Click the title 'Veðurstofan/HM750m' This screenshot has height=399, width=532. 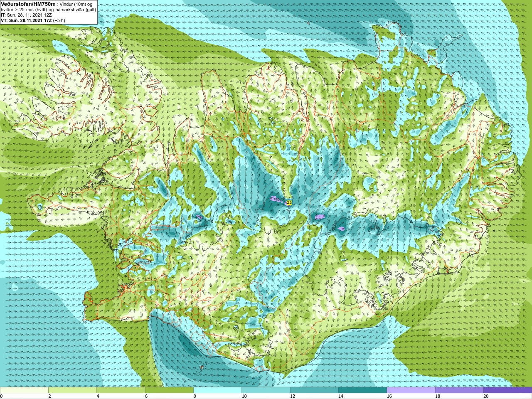(x=28, y=4)
